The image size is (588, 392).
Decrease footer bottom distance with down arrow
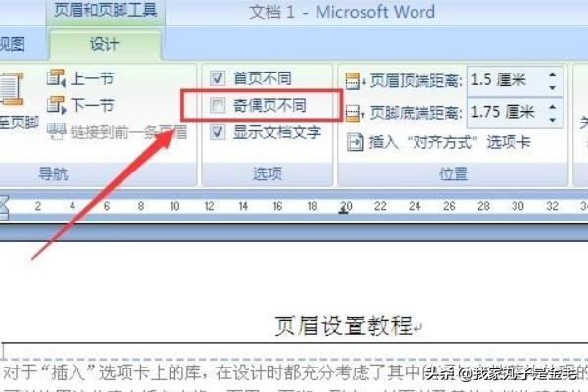tap(555, 119)
